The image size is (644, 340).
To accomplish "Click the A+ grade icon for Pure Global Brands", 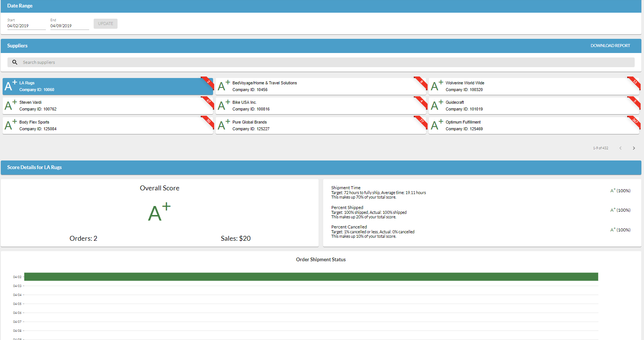I will (x=224, y=125).
